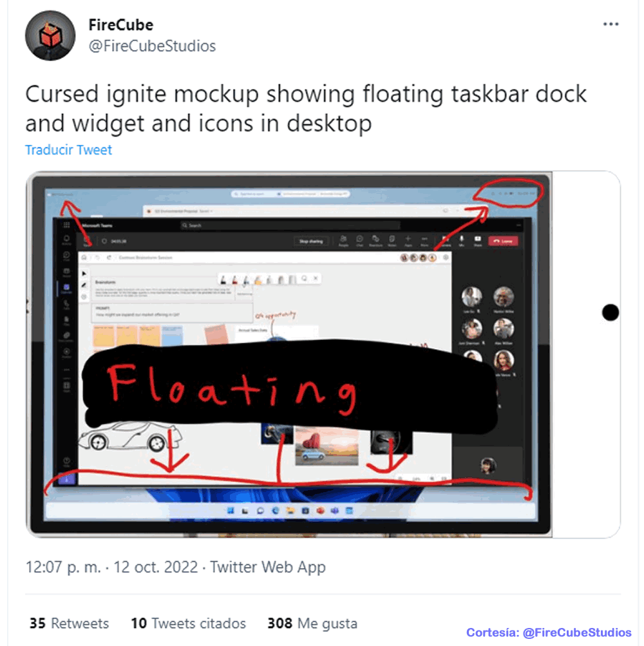
Task: Open the Edge icon in floating taskbar
Action: (x=276, y=511)
